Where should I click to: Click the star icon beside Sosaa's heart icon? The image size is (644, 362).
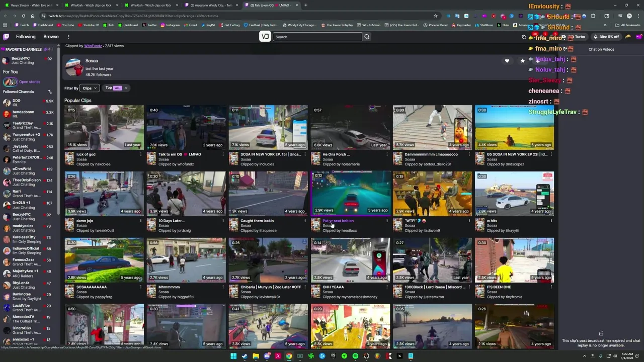coord(522,61)
